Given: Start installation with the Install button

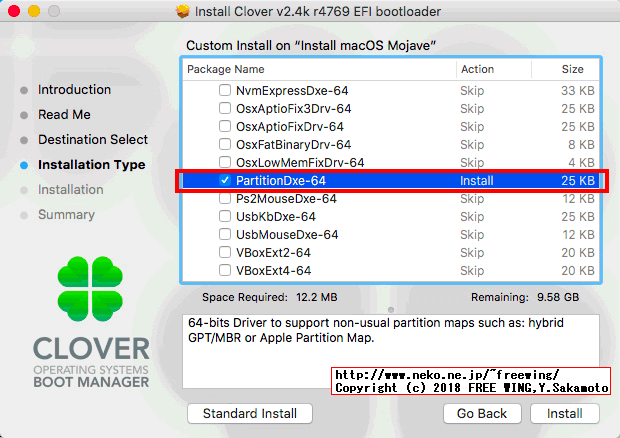Looking at the screenshot, I should [x=565, y=413].
